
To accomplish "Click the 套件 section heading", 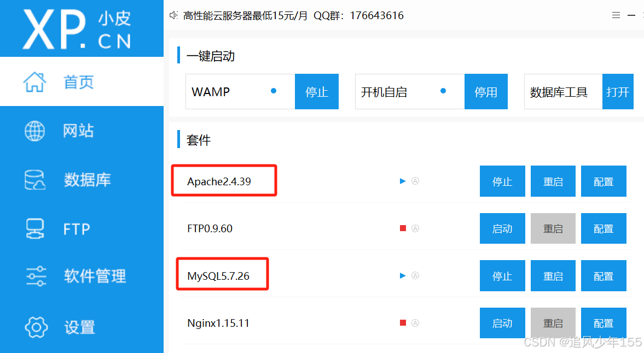I will 199,140.
